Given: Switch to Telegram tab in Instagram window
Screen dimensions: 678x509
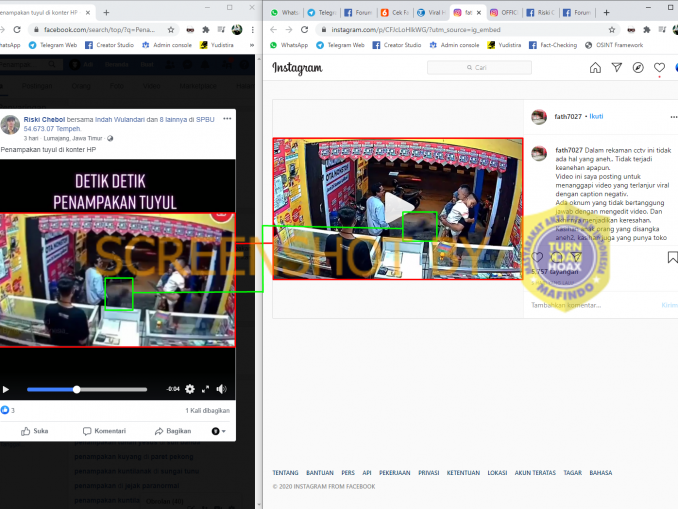Looking at the screenshot, I should [x=321, y=13].
